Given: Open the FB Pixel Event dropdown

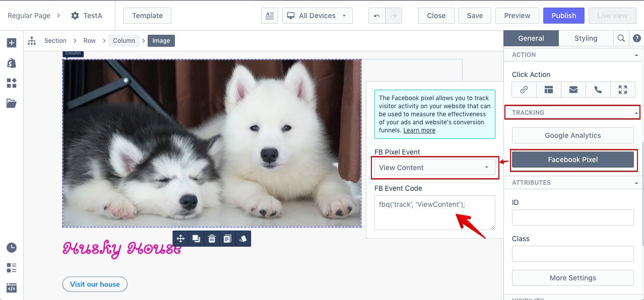Looking at the screenshot, I should [435, 168].
